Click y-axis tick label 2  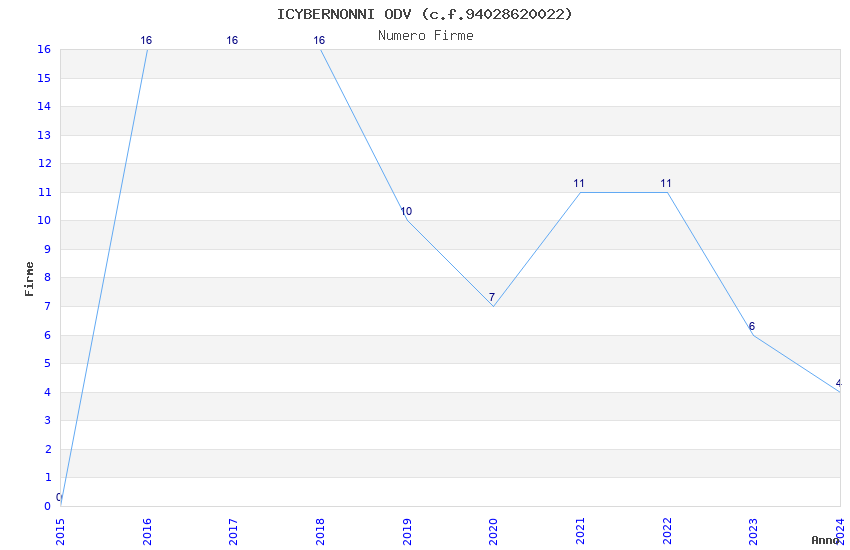click(48, 449)
